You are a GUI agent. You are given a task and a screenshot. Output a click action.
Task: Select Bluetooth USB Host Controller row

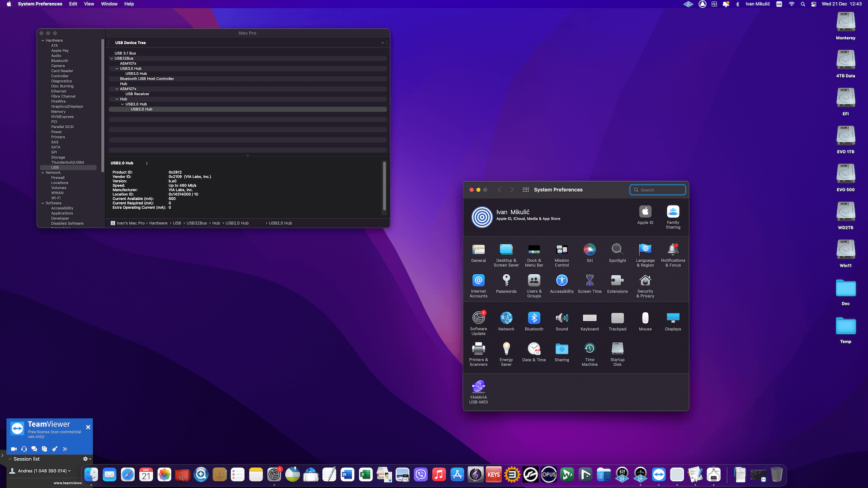click(x=147, y=79)
